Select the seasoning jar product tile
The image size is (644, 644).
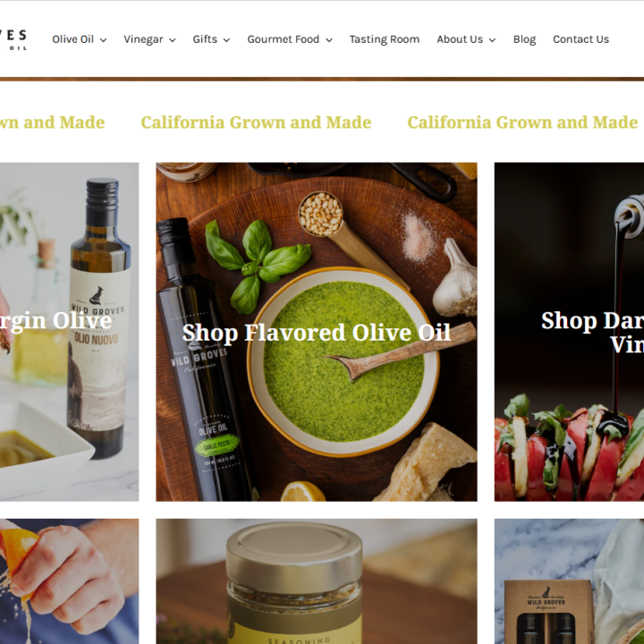[x=317, y=581]
